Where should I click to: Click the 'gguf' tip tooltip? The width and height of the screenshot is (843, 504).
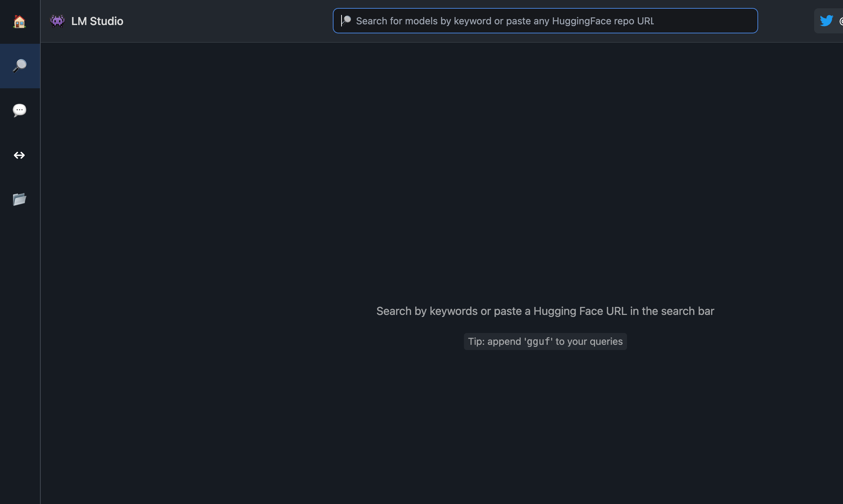pos(545,341)
